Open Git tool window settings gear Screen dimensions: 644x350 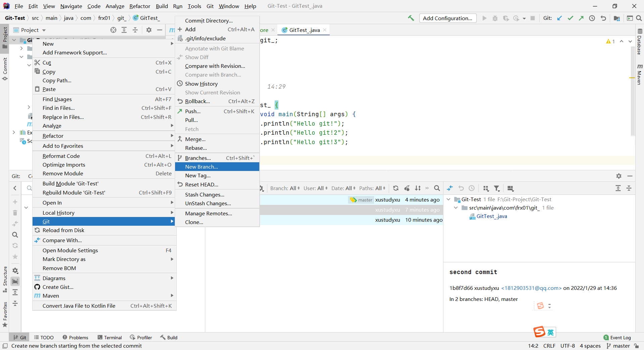click(619, 176)
